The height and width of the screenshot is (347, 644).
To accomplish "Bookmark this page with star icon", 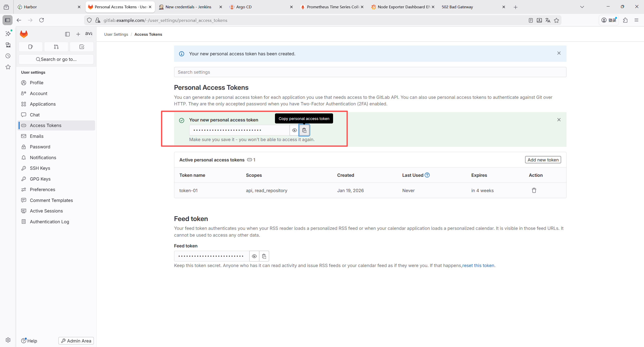I will [x=556, y=20].
